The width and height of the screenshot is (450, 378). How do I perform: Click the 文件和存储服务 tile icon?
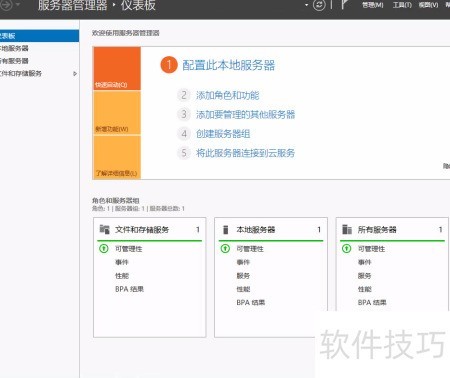tap(105, 229)
